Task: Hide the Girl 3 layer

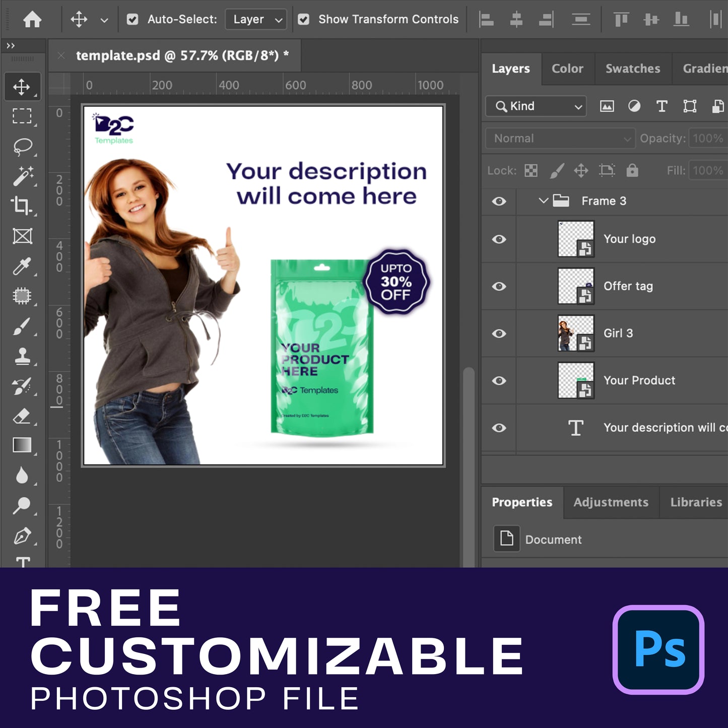Action: pyautogui.click(x=499, y=334)
